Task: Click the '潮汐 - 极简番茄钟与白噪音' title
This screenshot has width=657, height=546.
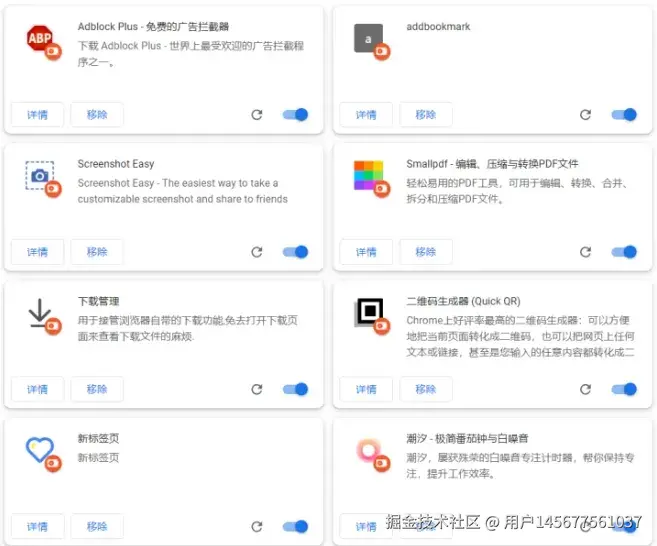Action: tap(467, 438)
